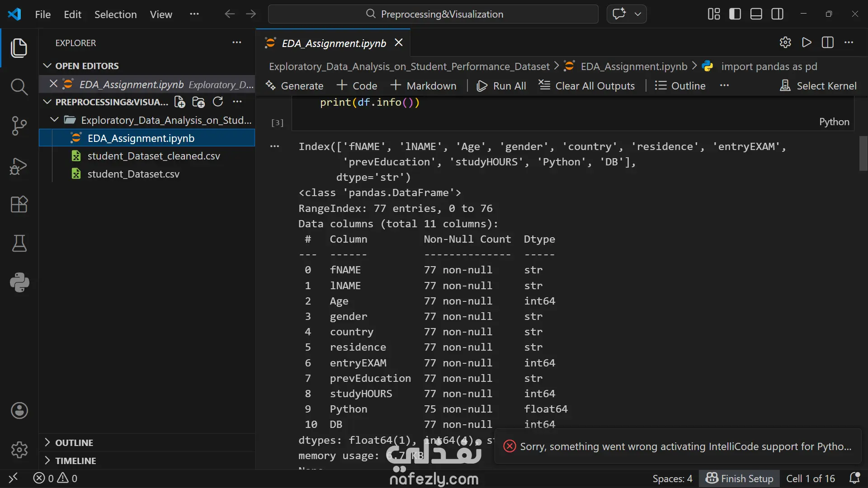This screenshot has height=488, width=868.
Task: Click Select Kernel button
Action: (818, 86)
